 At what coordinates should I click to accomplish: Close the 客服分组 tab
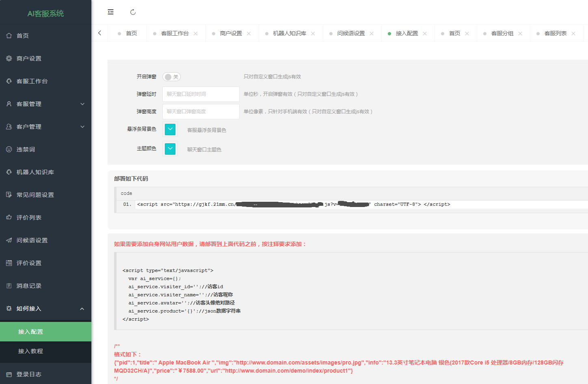tap(520, 34)
